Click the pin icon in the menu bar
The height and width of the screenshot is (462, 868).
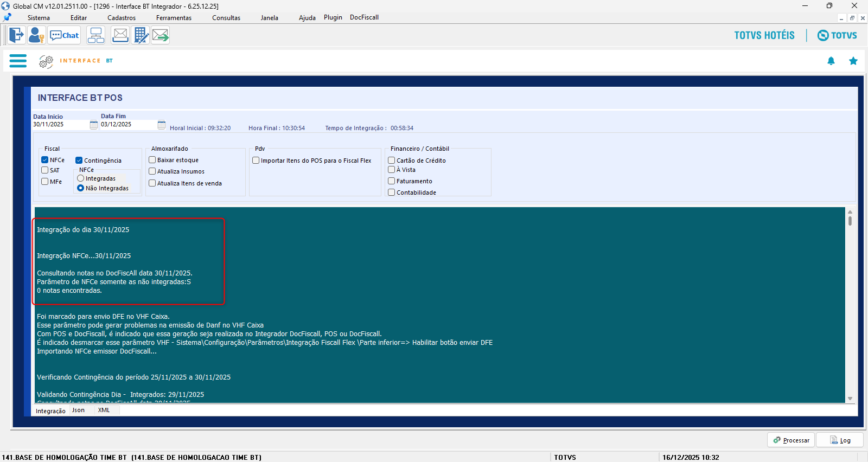[7, 18]
